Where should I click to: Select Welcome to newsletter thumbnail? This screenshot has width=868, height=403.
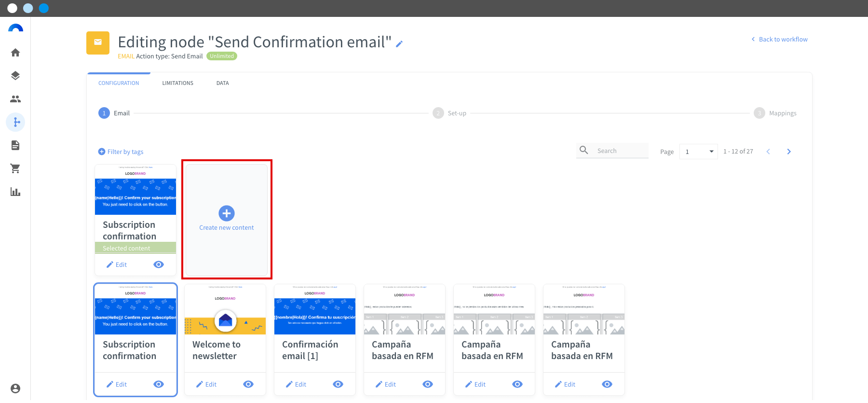(x=225, y=309)
